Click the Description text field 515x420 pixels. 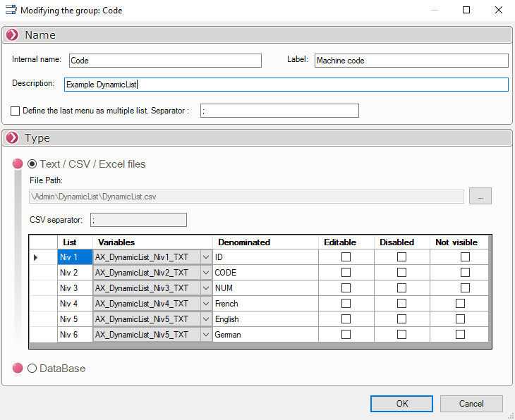(x=285, y=85)
